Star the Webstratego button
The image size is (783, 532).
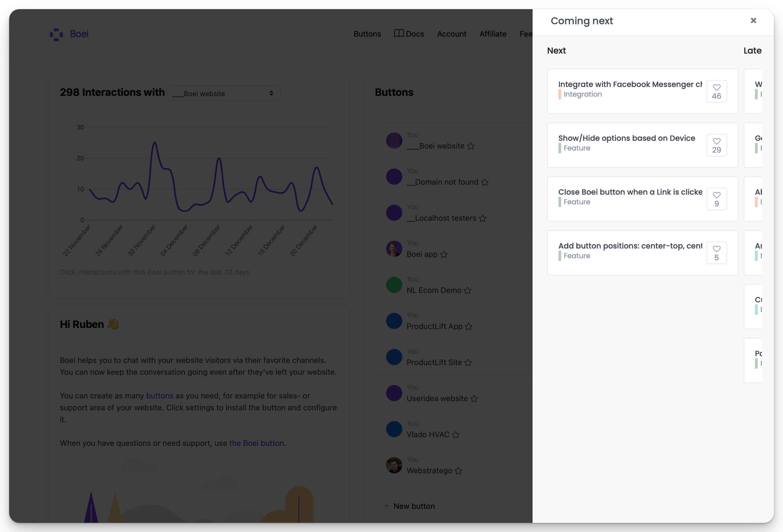click(x=458, y=471)
